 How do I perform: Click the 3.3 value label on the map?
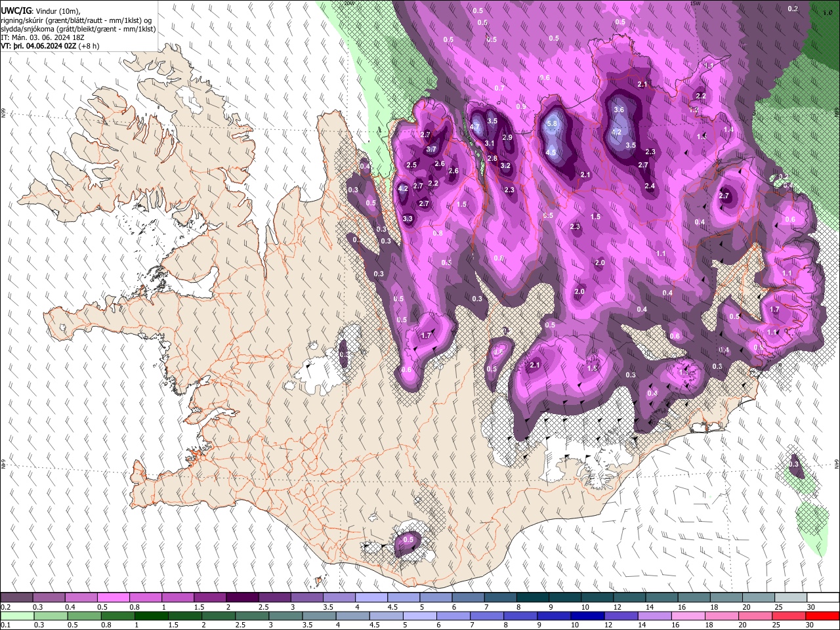[x=408, y=219]
